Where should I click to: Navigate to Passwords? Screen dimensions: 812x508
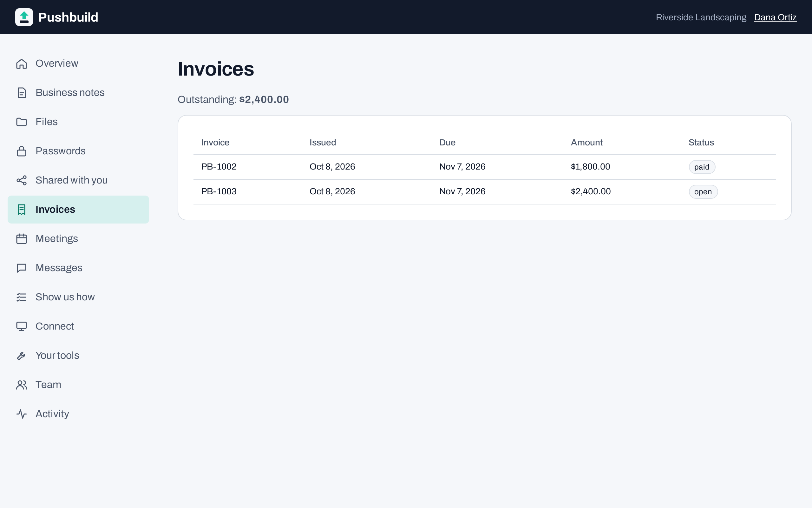(x=78, y=151)
